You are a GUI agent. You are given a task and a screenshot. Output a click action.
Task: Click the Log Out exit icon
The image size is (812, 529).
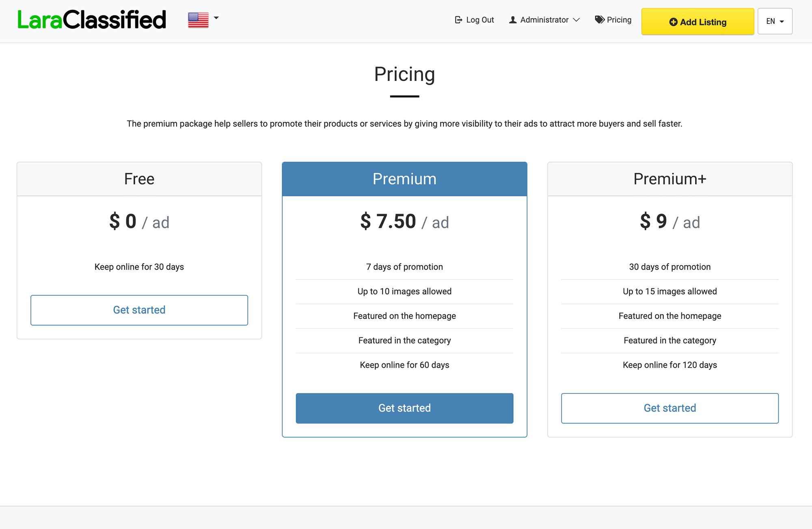point(458,20)
